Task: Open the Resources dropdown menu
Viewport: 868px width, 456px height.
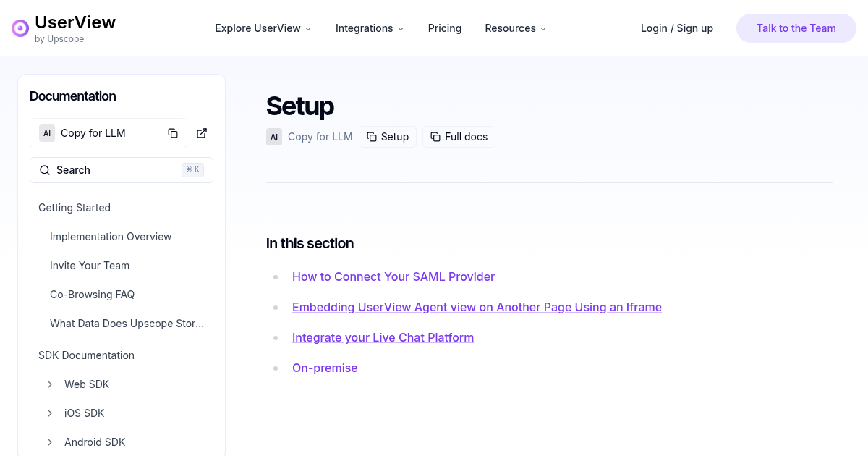Action: click(x=516, y=28)
